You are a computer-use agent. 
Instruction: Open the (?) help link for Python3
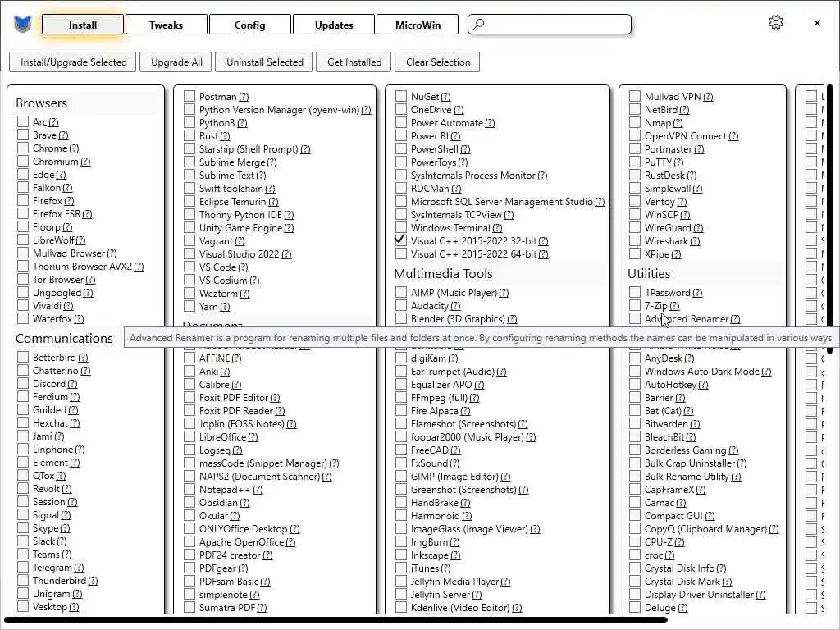coord(242,123)
